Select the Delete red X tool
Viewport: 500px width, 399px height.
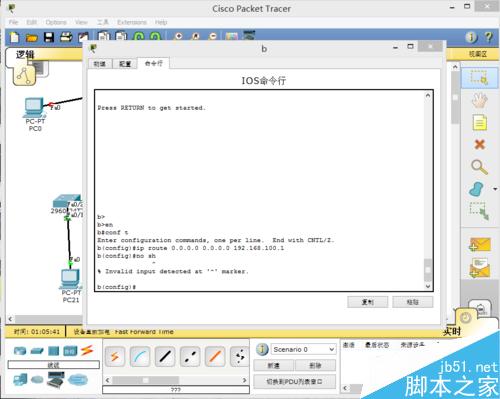[480, 144]
